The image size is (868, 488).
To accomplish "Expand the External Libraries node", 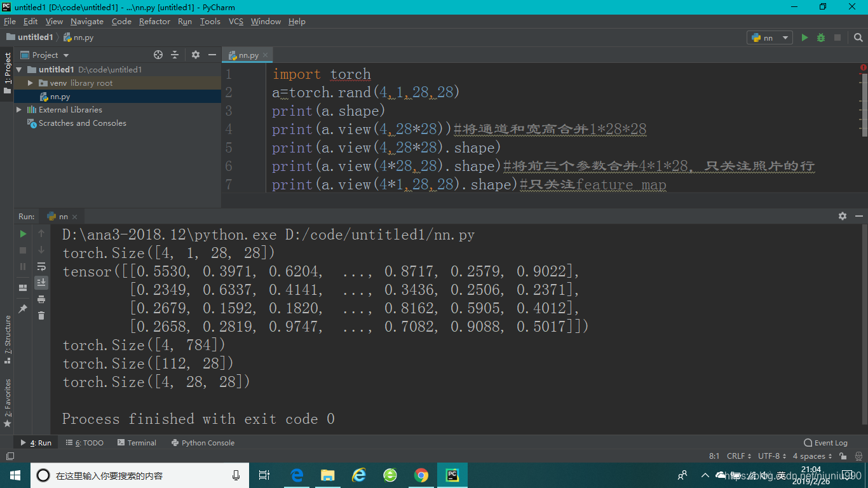I will tap(19, 110).
